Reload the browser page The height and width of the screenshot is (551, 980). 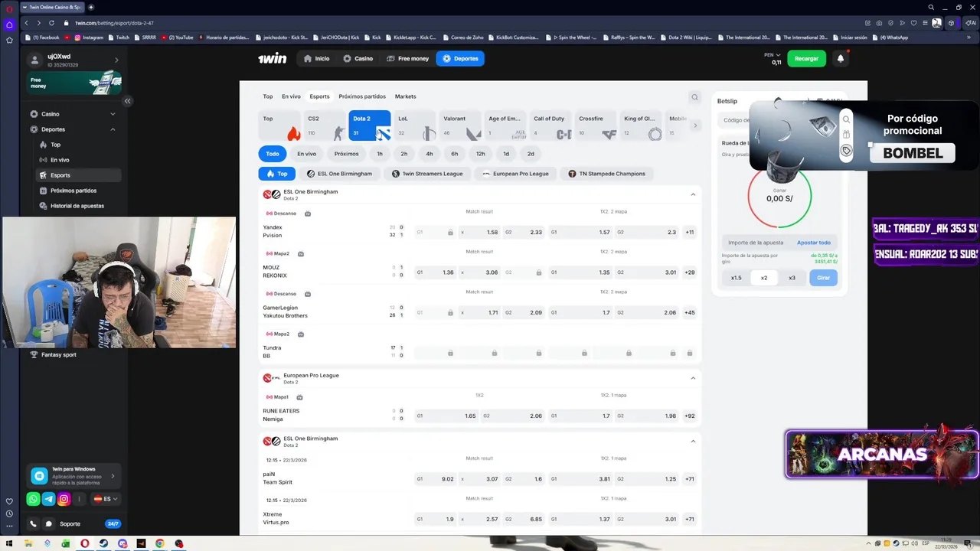coord(51,23)
